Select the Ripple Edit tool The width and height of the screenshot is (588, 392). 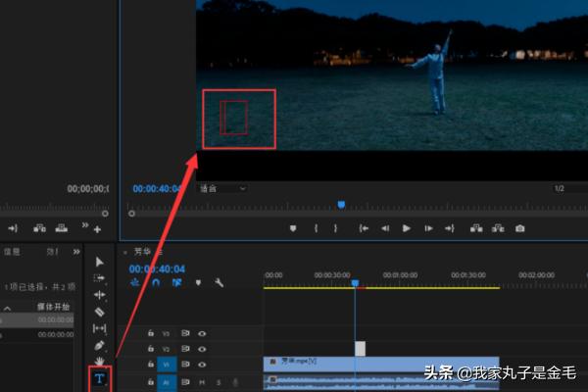click(99, 295)
